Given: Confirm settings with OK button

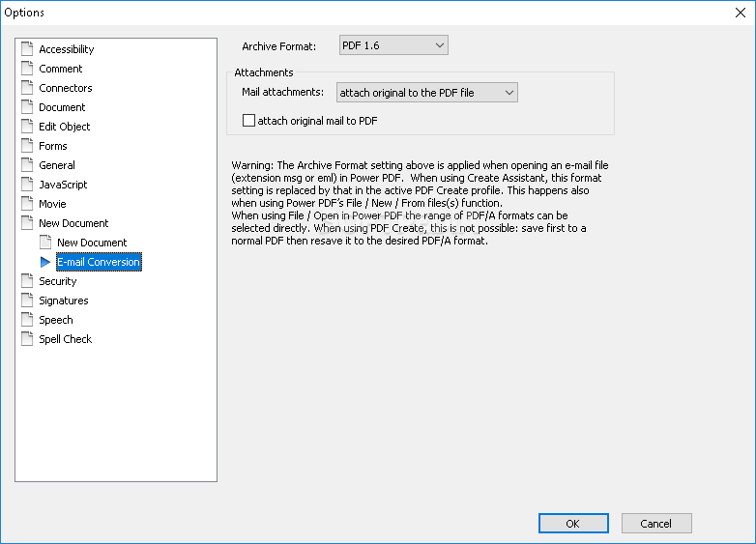Looking at the screenshot, I should [573, 524].
